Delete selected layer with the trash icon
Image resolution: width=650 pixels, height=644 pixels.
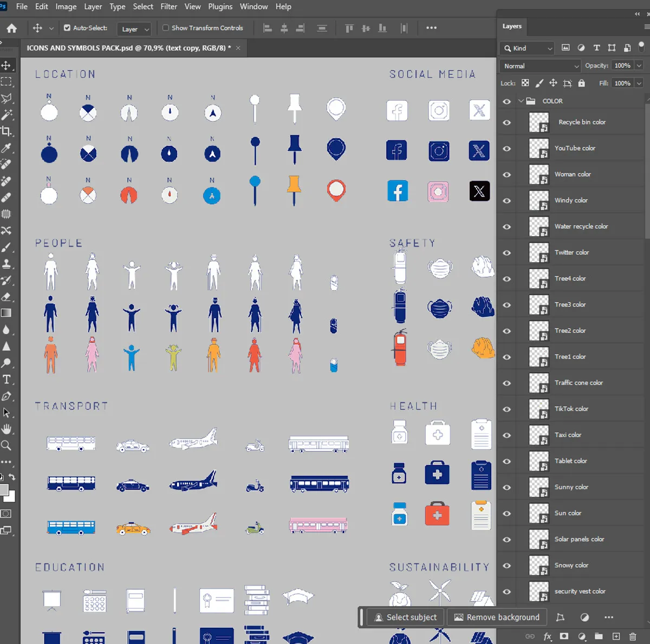pos(632,636)
